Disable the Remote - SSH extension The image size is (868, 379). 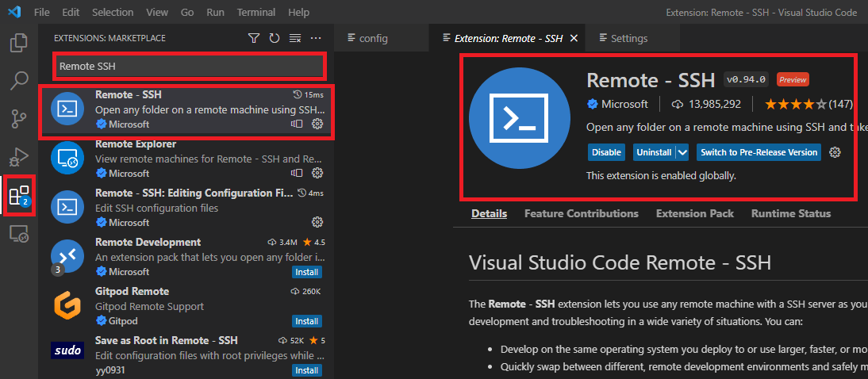click(606, 152)
